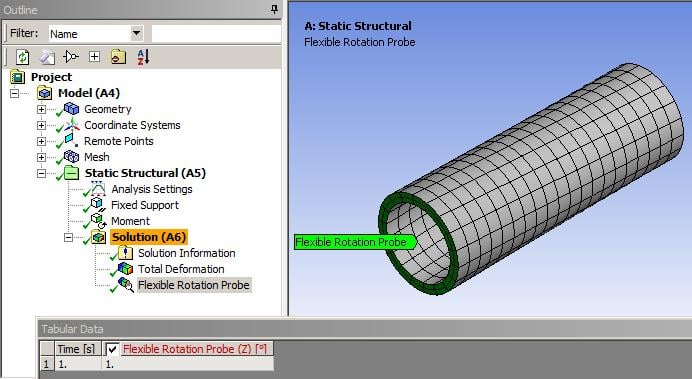Pin the Outline panel with pushpin icon
The image size is (692, 379).
coord(274,9)
